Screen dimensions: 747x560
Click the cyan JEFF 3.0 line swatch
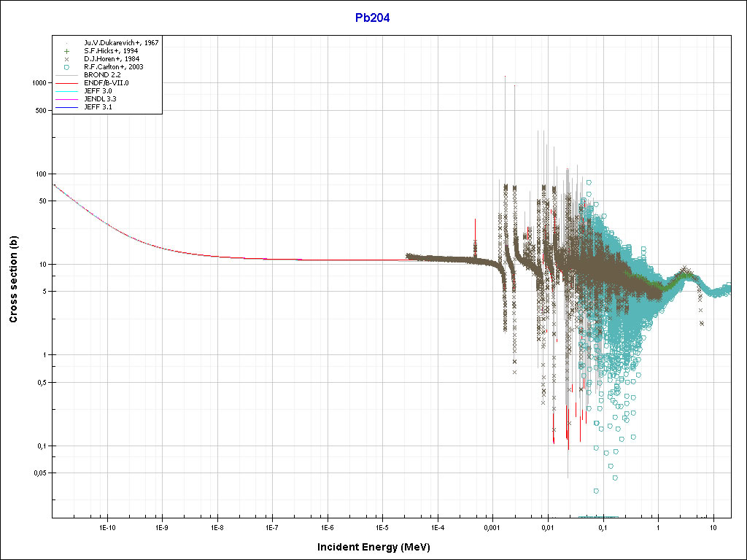point(66,91)
